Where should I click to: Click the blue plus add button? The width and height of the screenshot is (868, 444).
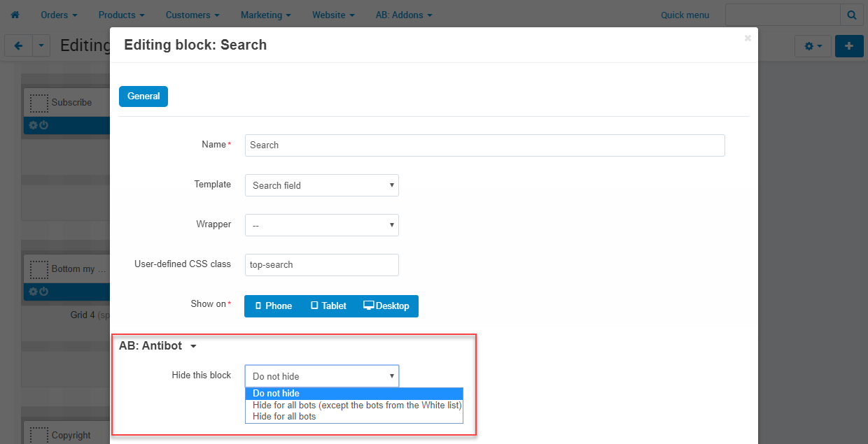[x=849, y=46]
